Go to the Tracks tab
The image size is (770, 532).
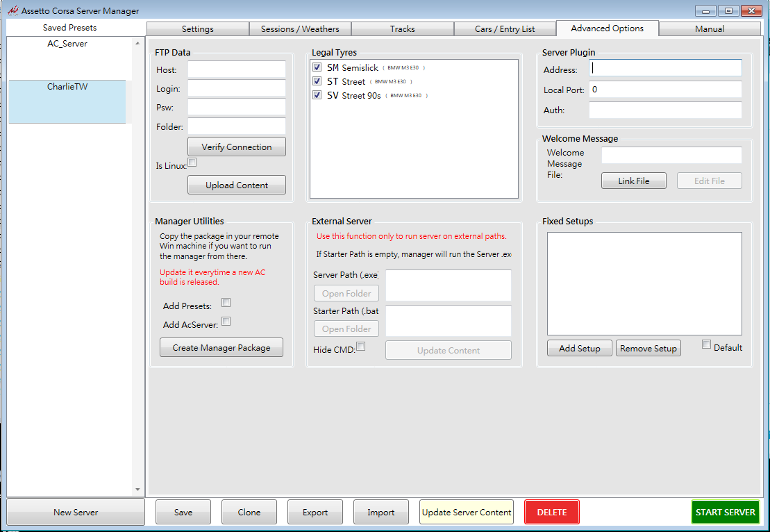tap(403, 29)
